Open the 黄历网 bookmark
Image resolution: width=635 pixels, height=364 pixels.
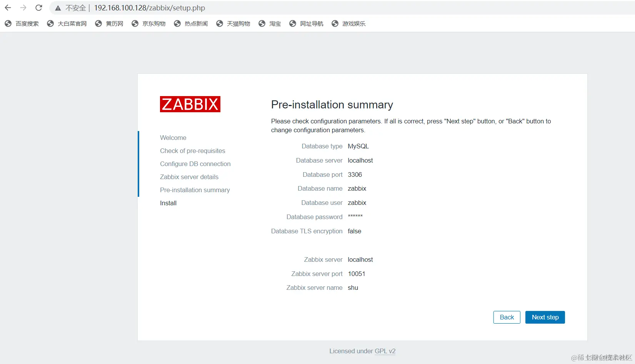(109, 24)
